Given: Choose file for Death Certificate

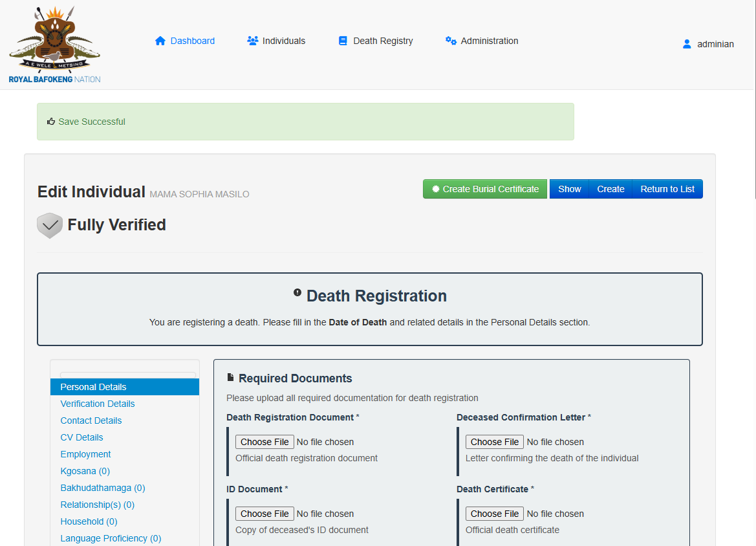Looking at the screenshot, I should tap(495, 514).
